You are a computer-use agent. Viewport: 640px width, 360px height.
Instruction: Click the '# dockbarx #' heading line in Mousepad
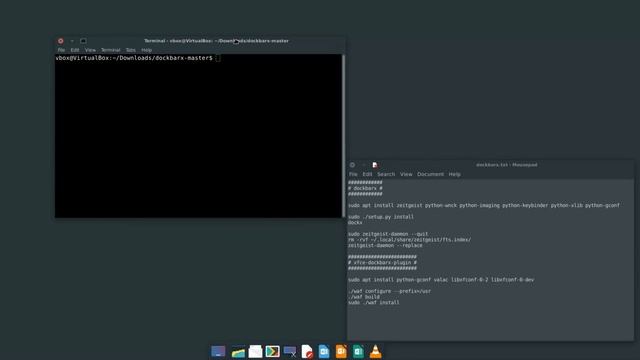(x=365, y=188)
